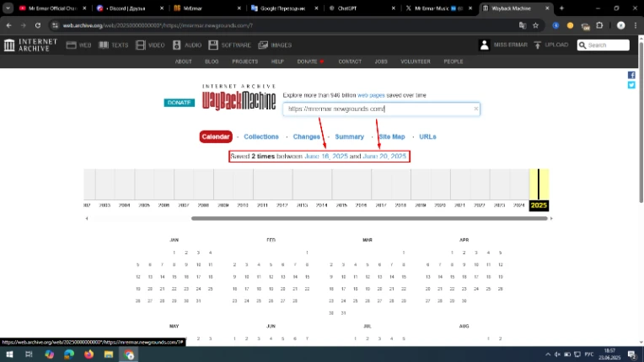Open Donate in the navigation bar
This screenshot has height=362, width=644.
click(x=310, y=61)
